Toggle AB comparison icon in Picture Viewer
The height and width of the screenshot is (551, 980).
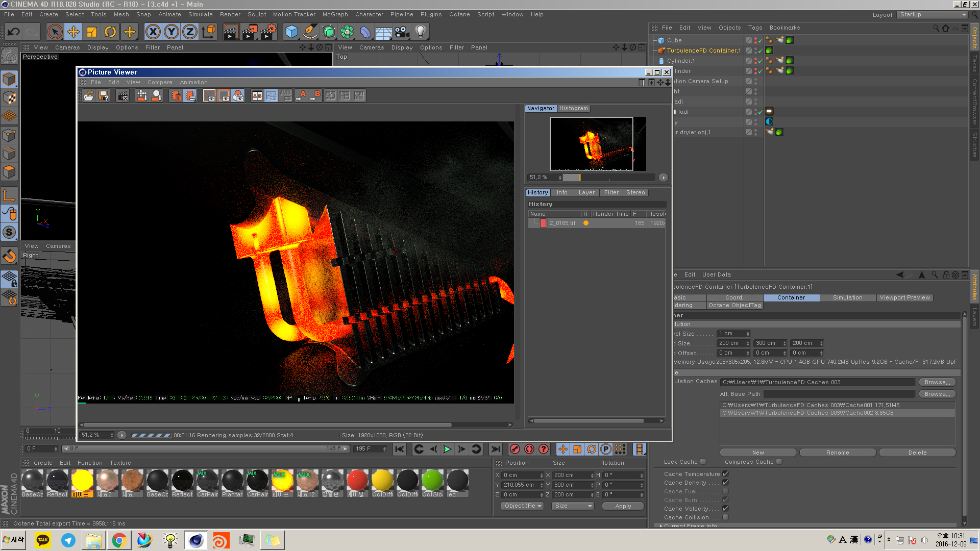pyautogui.click(x=257, y=95)
